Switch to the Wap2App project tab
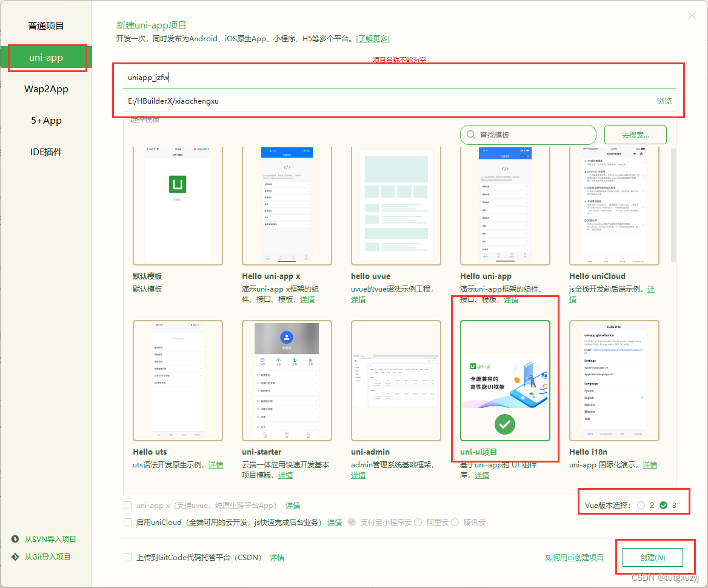Image resolution: width=708 pixels, height=588 pixels. point(46,89)
